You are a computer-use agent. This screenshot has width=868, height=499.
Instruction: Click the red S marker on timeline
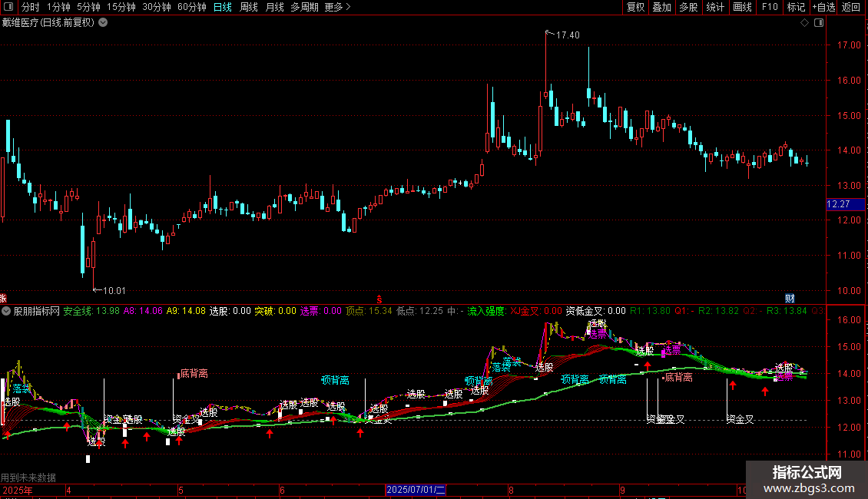(379, 299)
